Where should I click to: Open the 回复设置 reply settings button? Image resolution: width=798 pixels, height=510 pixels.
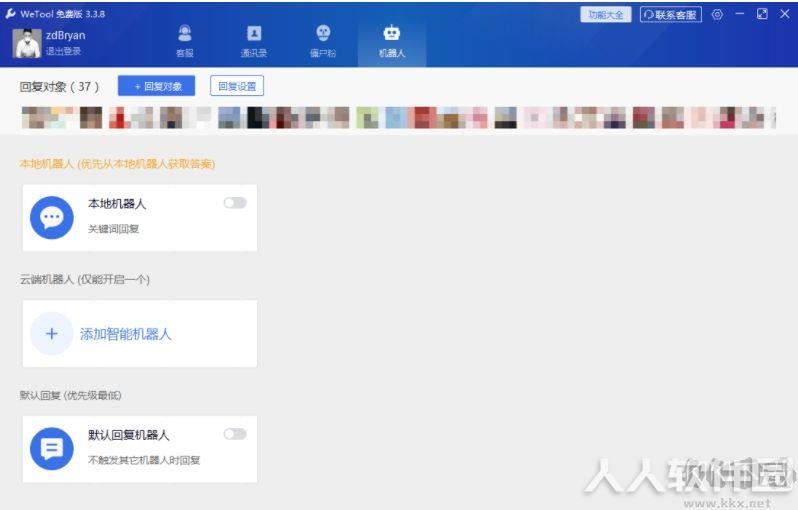tap(237, 86)
